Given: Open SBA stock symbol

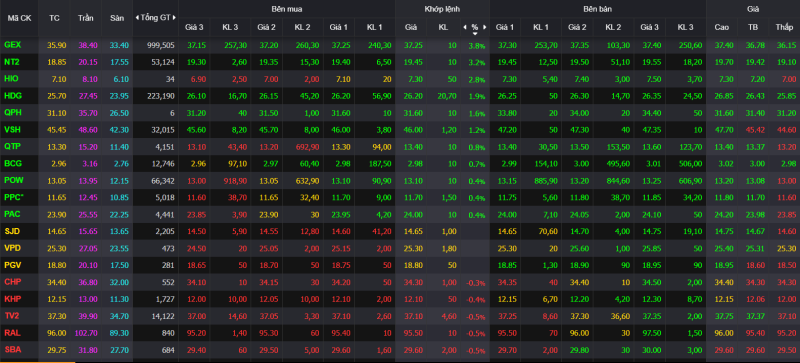Looking at the screenshot, I should click(x=12, y=350).
